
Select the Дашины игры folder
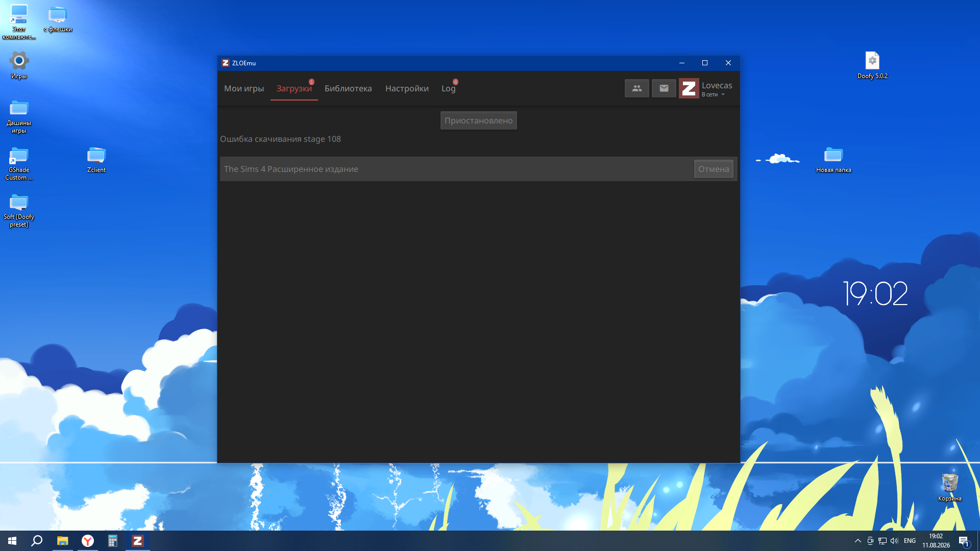click(x=19, y=116)
